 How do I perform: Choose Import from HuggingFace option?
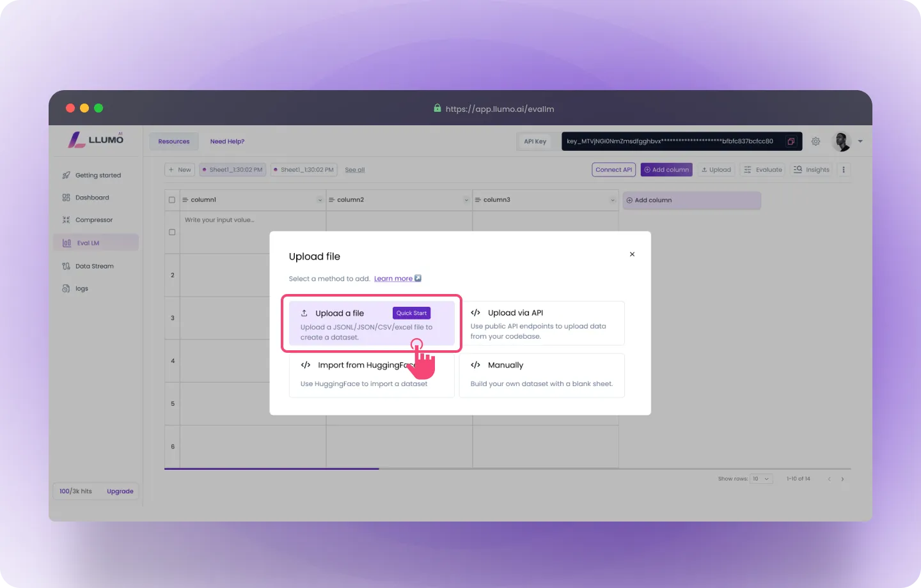(372, 375)
